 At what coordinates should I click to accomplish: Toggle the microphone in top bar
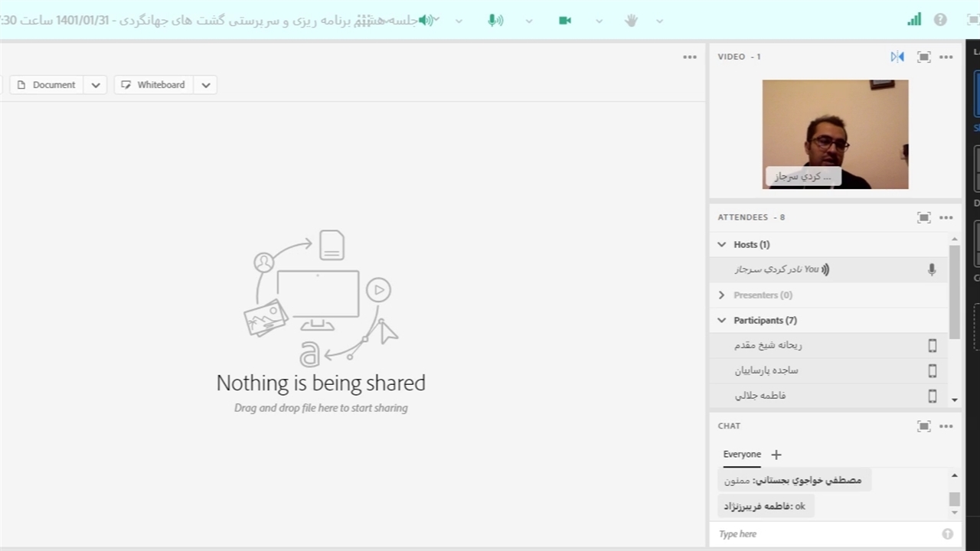coord(495,21)
